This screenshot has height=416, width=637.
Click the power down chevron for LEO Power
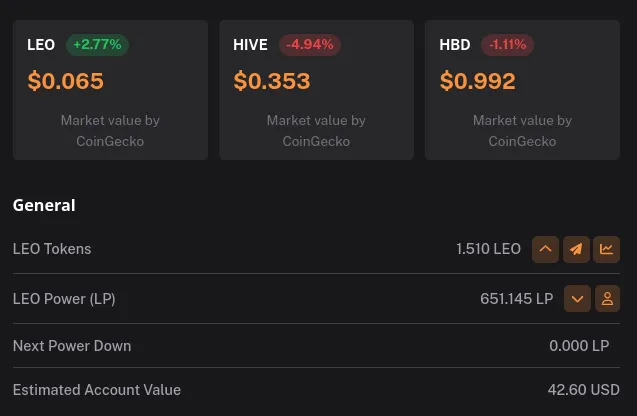point(577,298)
